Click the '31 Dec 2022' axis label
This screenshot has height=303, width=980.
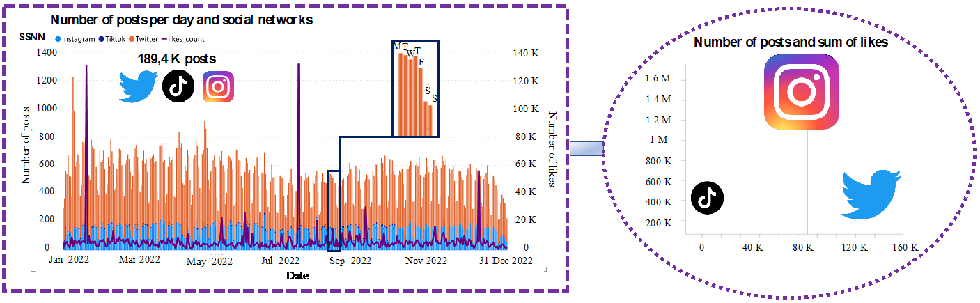pyautogui.click(x=506, y=261)
